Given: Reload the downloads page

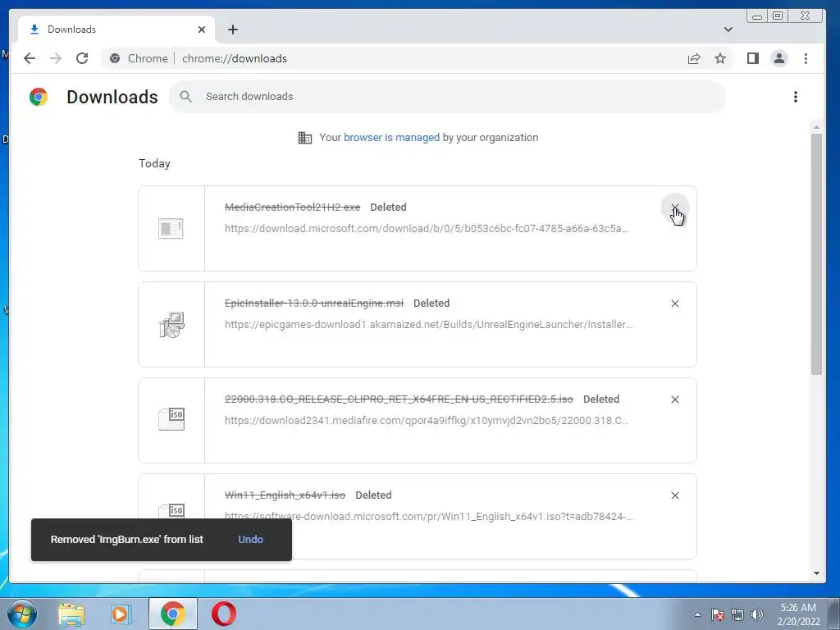Looking at the screenshot, I should coord(82,58).
